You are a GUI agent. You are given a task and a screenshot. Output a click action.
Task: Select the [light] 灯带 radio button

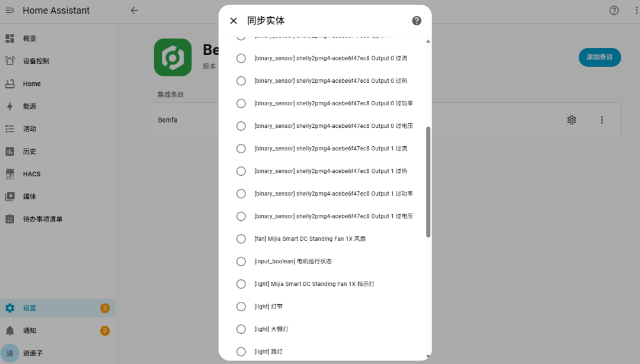point(241,307)
